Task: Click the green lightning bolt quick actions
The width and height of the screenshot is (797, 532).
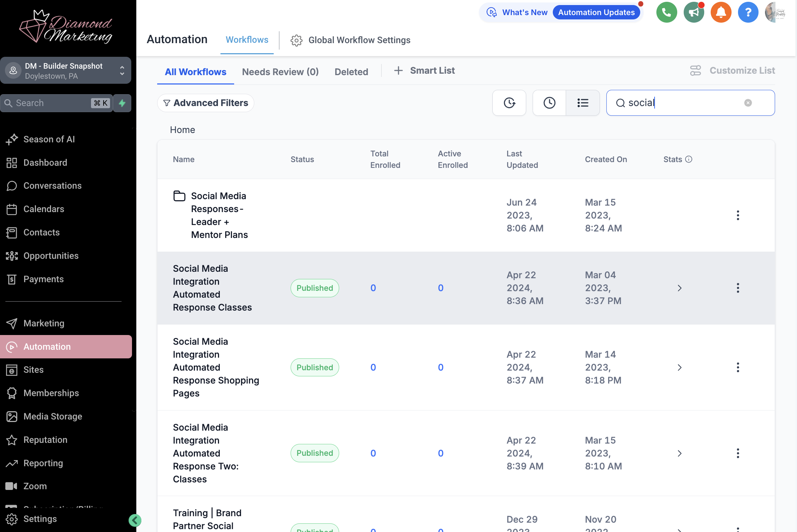Action: [x=122, y=103]
